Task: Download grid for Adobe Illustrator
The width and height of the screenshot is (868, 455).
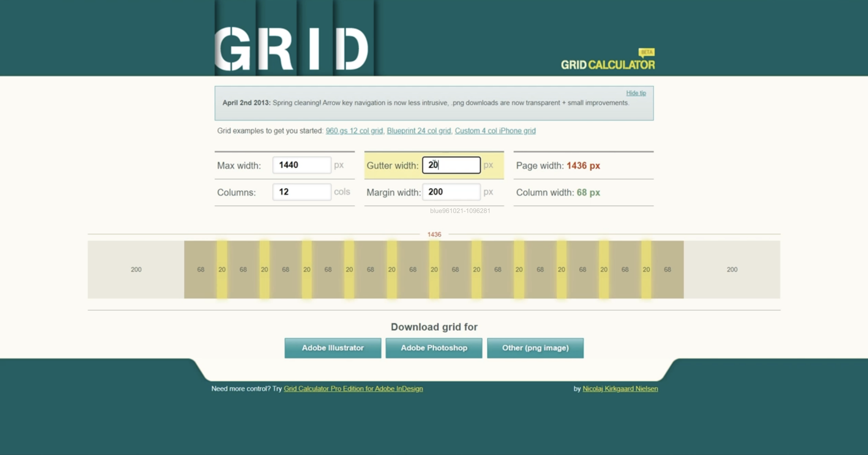Action: click(x=332, y=348)
